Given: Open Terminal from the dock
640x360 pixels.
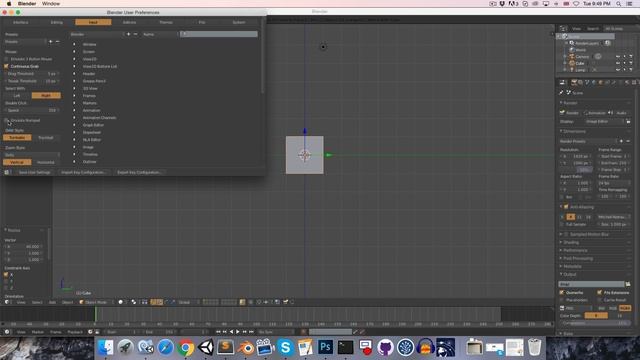Looking at the screenshot, I should click(345, 347).
